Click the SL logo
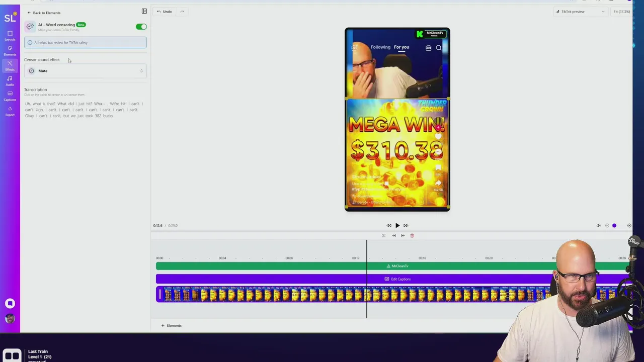Viewport: 644px width, 362px height. coord(10,18)
